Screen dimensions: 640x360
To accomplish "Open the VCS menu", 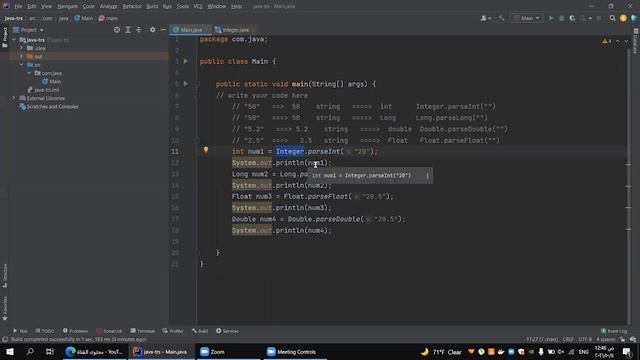I will 198,6.
